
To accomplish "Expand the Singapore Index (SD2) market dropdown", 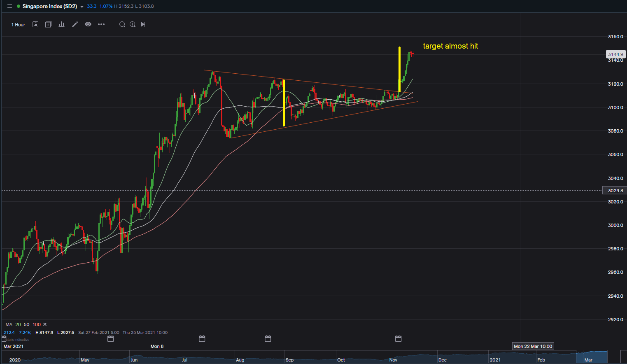I will [x=82, y=7].
